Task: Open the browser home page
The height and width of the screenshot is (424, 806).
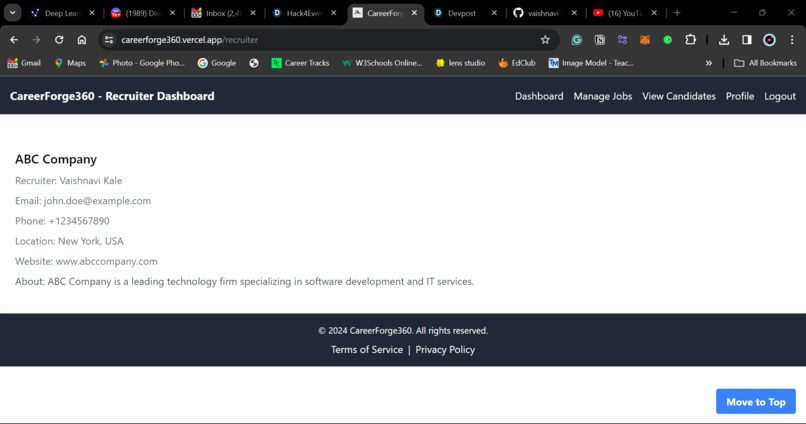Action: pyautogui.click(x=82, y=40)
